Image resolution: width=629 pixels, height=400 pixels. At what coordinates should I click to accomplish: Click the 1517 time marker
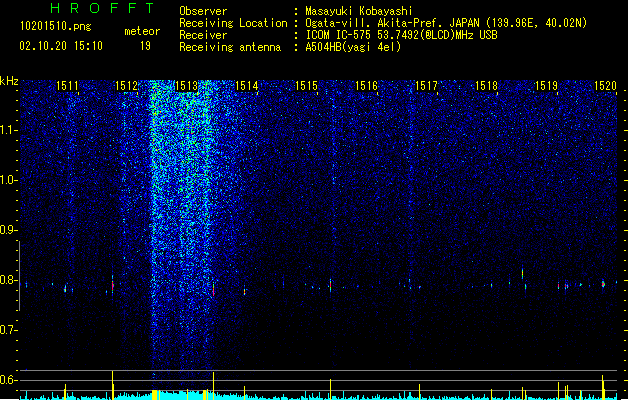pos(426,86)
